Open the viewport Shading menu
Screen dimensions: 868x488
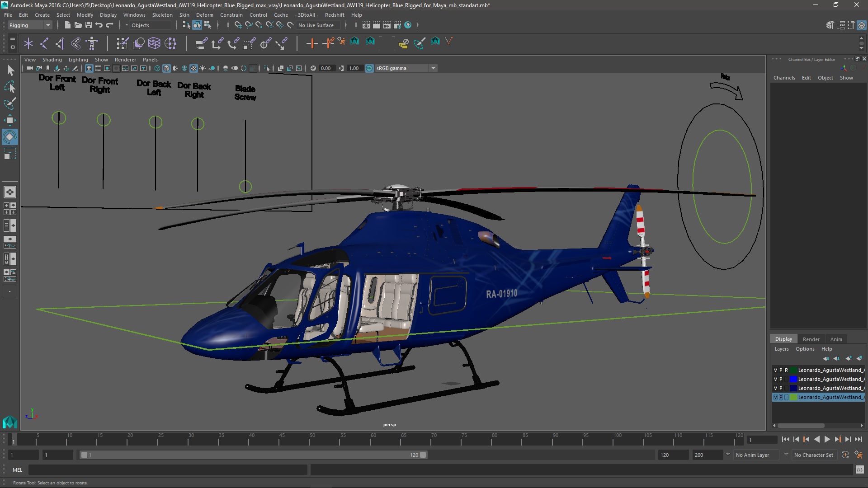tap(52, 60)
